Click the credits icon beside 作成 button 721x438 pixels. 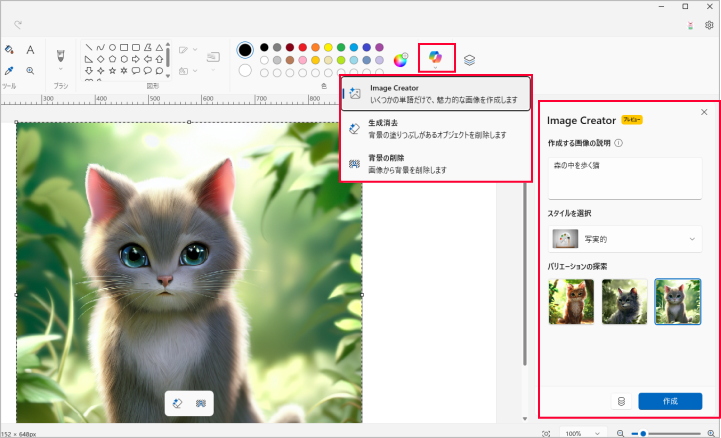click(x=621, y=401)
